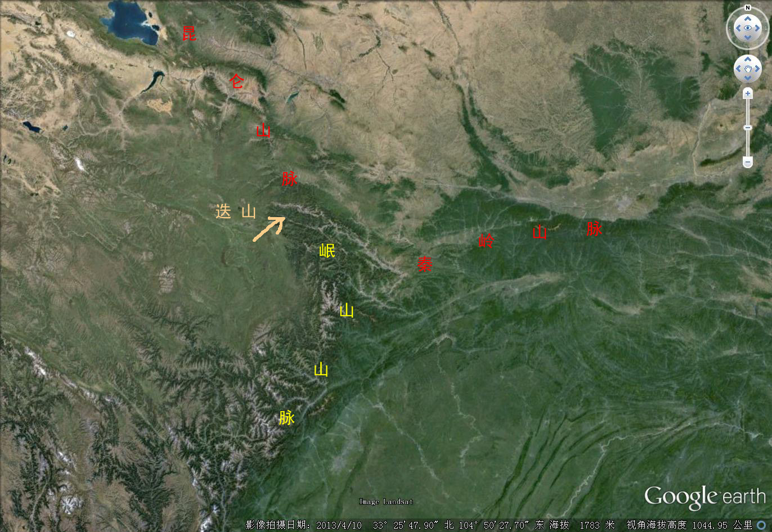Pan map up with Move joystick up arrow

coord(748,59)
